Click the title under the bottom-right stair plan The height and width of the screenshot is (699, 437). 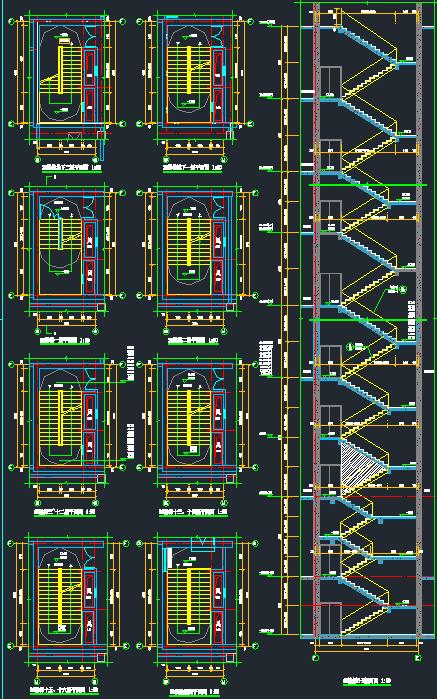click(196, 694)
